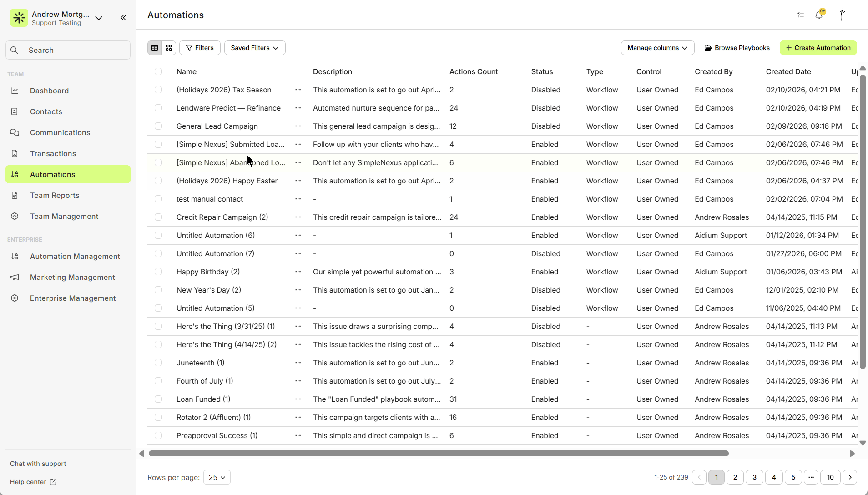This screenshot has height=495, width=868.
Task: Check the Lendware Predict — Refinance row
Action: 158,108
